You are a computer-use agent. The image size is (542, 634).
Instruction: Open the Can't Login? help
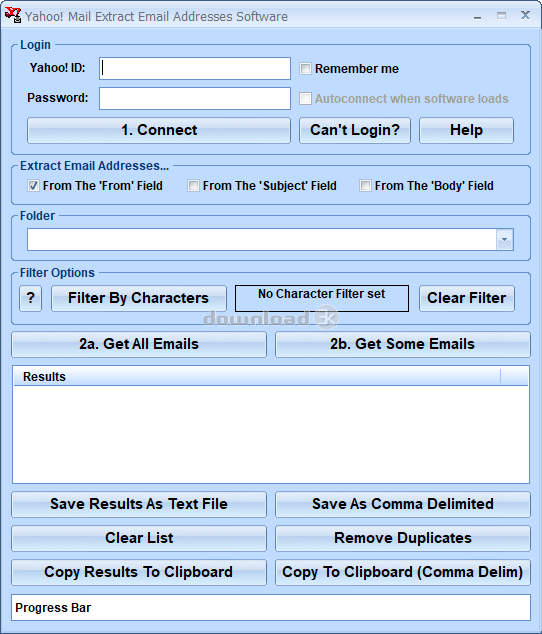[x=355, y=130]
